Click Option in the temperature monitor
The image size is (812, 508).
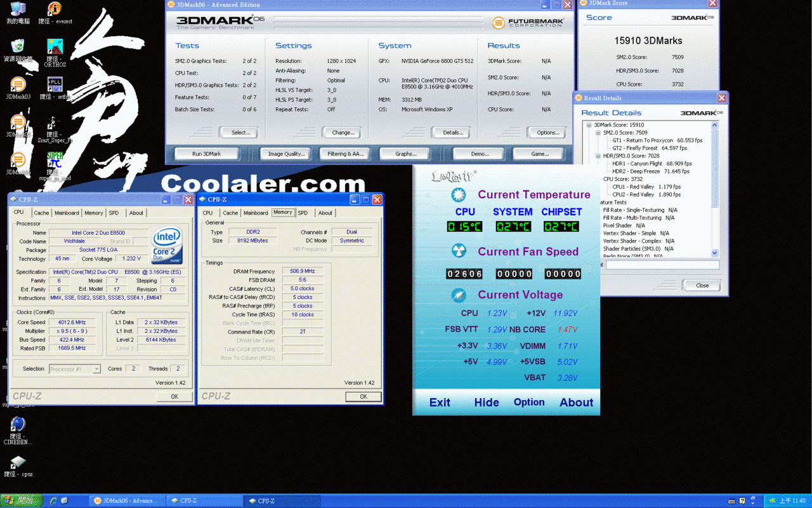529,402
